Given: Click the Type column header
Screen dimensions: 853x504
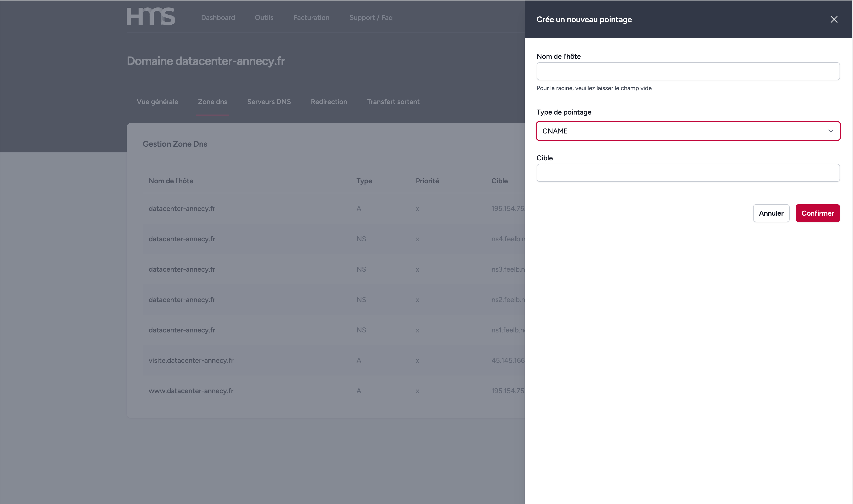Looking at the screenshot, I should (364, 181).
